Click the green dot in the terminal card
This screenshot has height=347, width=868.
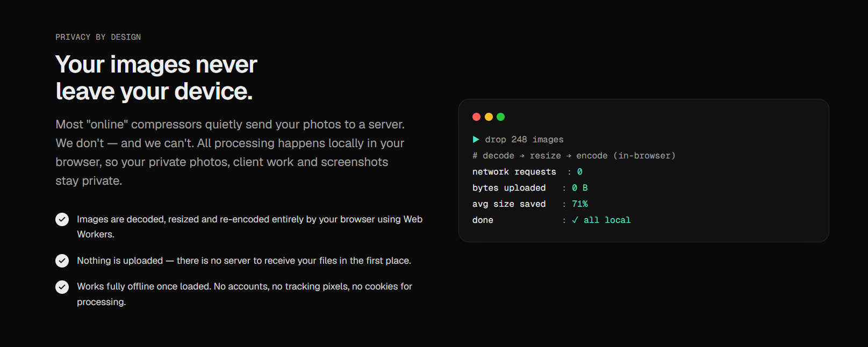[501, 117]
